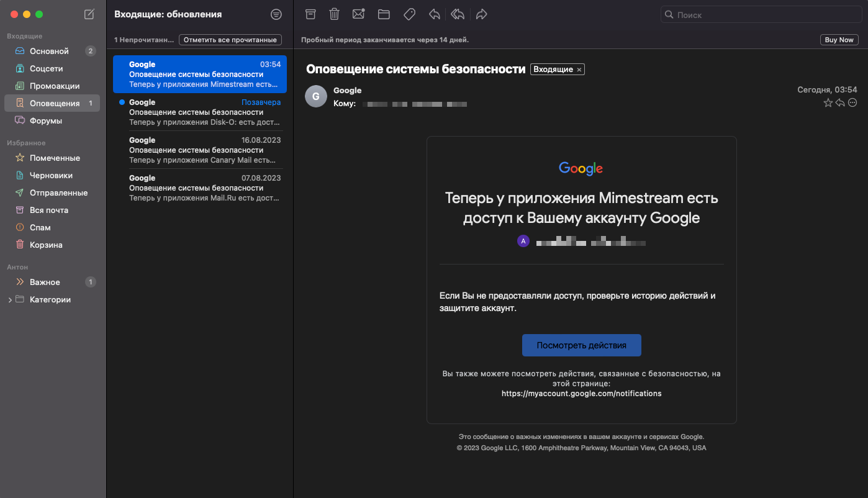This screenshot has height=498, width=868.
Task: Open 07.08.2023 email about Mail.Ru
Action: point(200,188)
